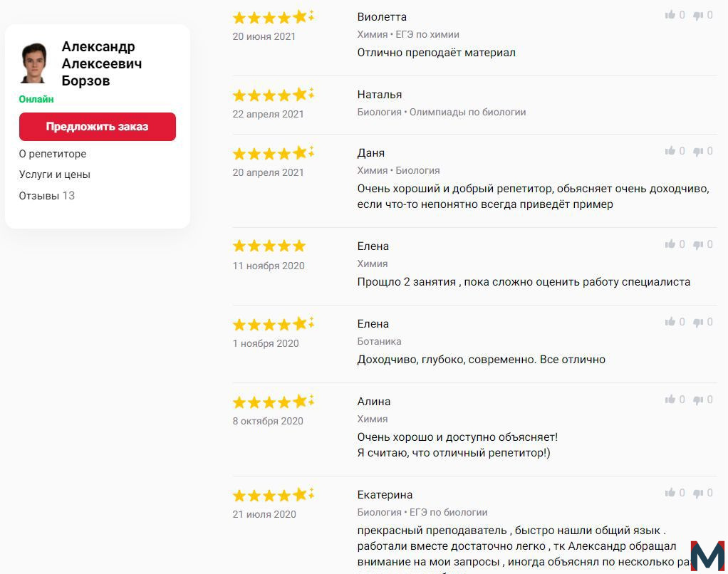Image resolution: width=728 pixels, height=574 pixels.
Task: Go to Услуги и цены section
Action: [x=54, y=174]
